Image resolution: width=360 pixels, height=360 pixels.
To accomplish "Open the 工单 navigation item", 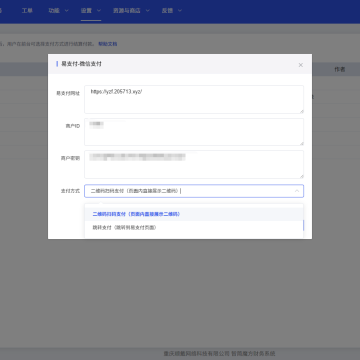I will coord(27,11).
